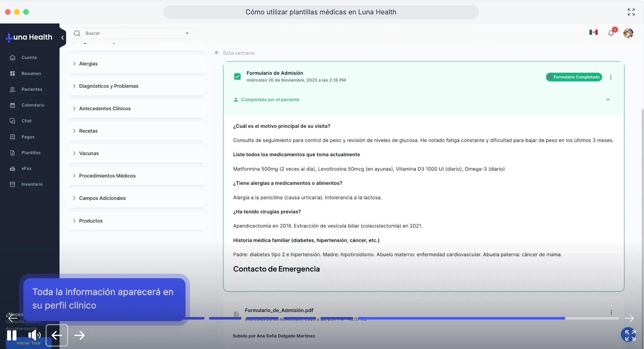Collapse the Completado por el paciente section

(608, 99)
